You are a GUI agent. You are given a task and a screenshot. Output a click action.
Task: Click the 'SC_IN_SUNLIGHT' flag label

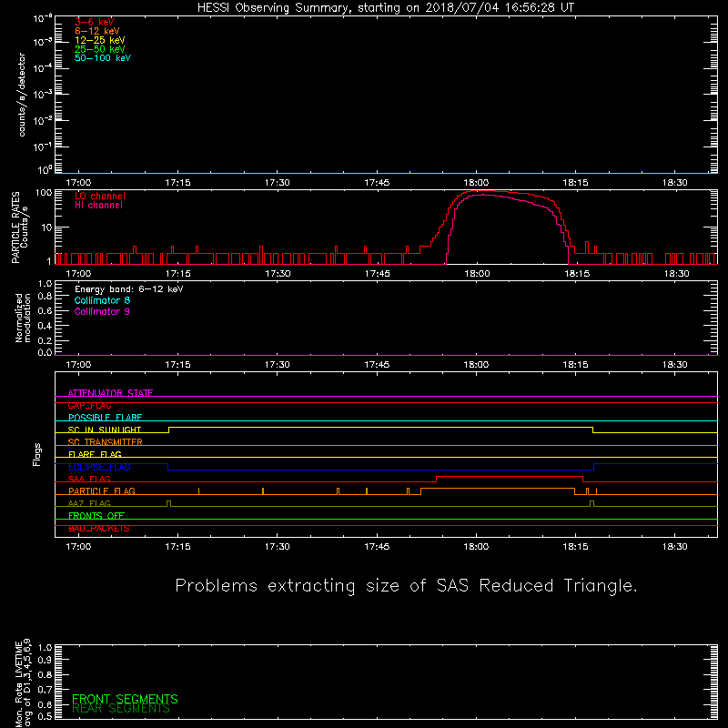105,430
